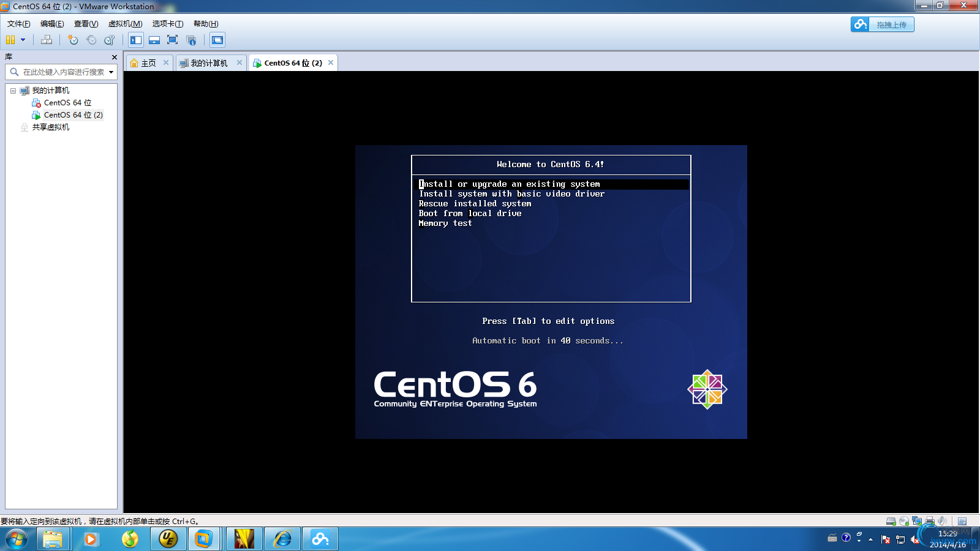
Task: Click the sound card status icon
Action: pos(942,521)
